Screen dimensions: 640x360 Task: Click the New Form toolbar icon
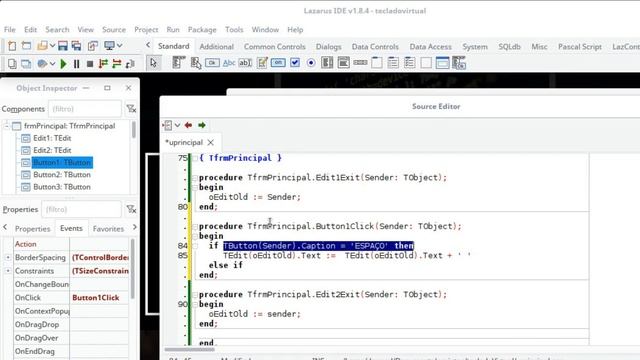tap(26, 46)
